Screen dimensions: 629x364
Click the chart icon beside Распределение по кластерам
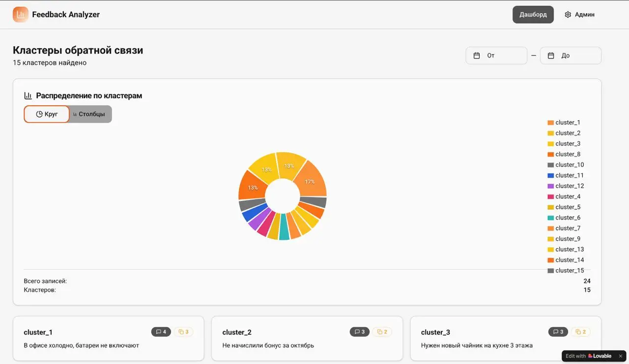[28, 96]
